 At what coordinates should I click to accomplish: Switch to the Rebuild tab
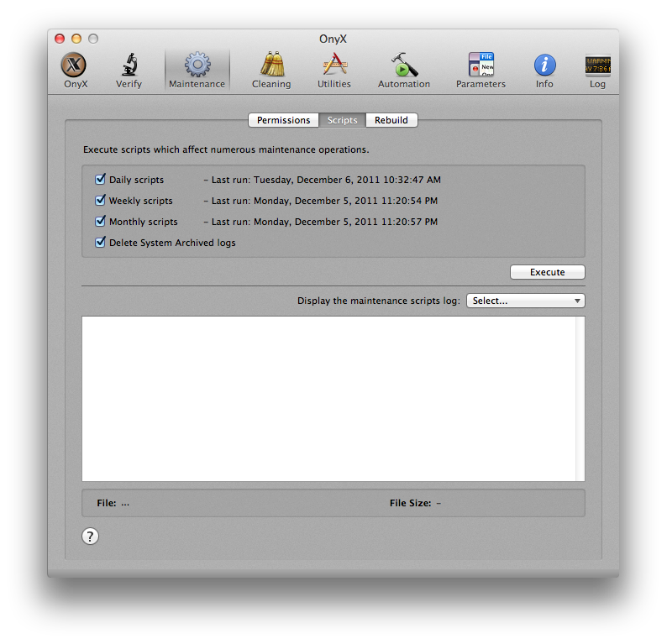[x=391, y=120]
